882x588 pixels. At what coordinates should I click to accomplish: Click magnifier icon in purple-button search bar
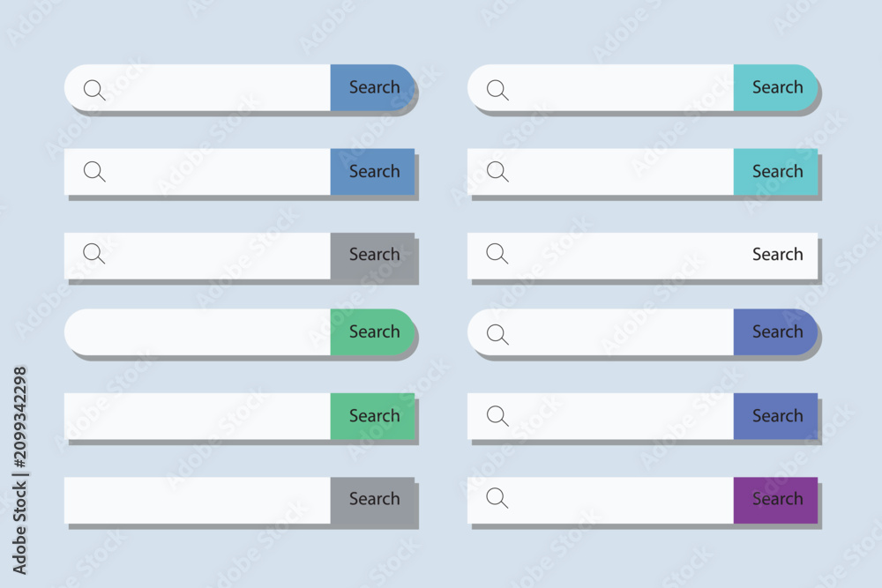click(497, 498)
